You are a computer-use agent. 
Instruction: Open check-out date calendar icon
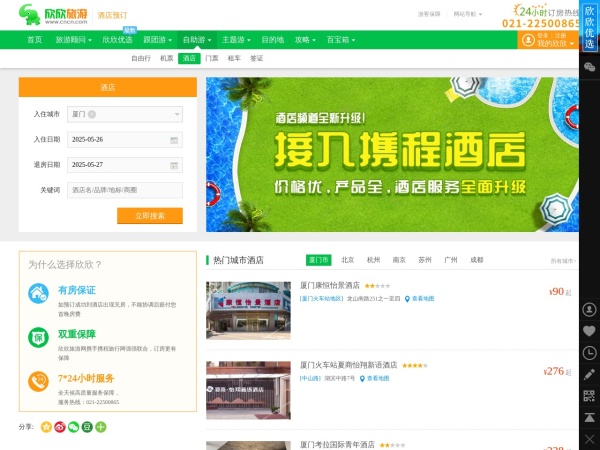(174, 165)
